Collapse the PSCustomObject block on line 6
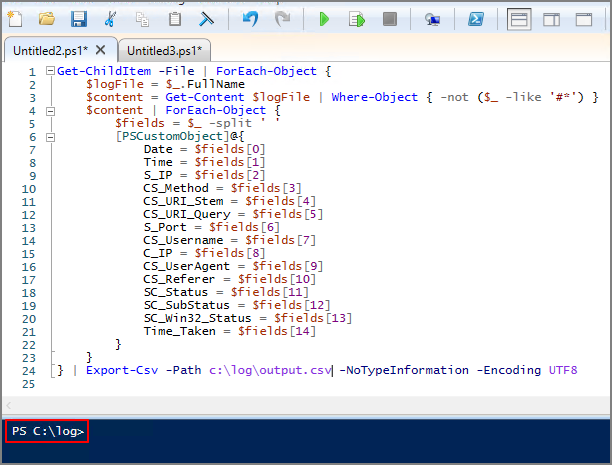 [50, 137]
